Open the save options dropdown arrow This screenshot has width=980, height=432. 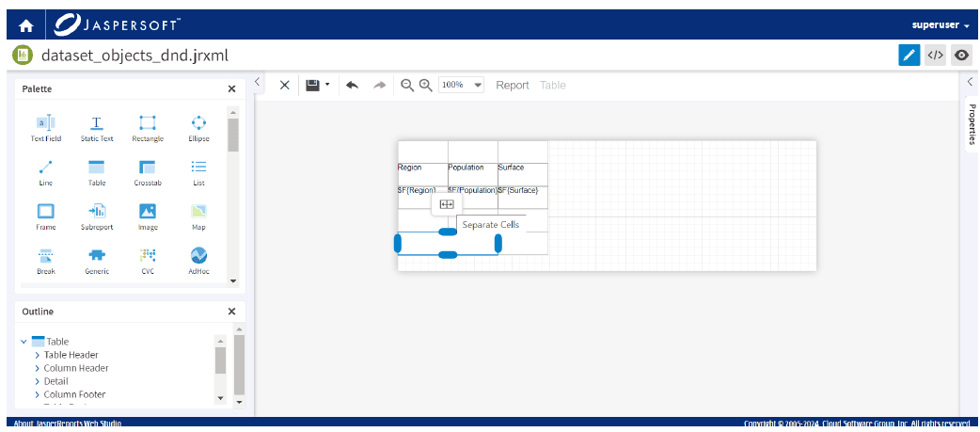coord(327,85)
